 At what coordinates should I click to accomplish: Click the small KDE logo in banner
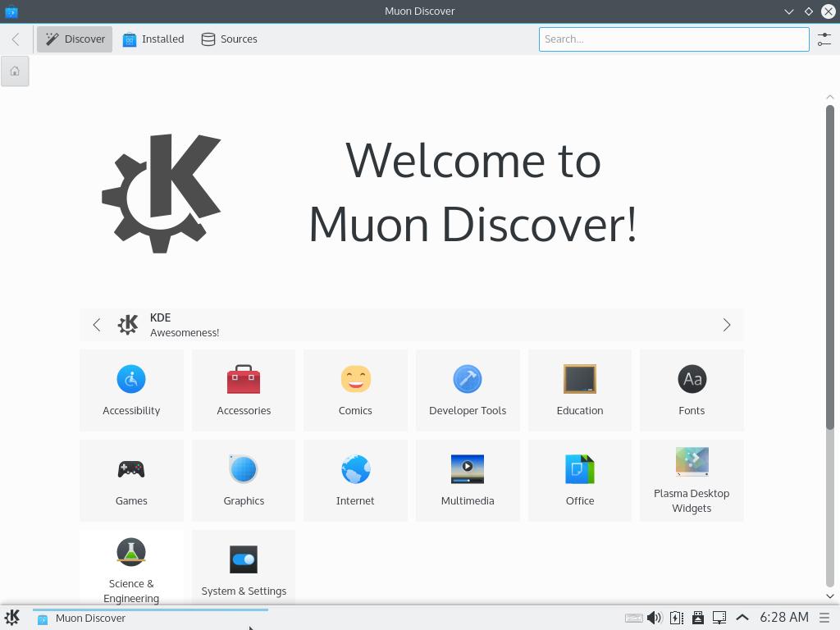coord(128,325)
